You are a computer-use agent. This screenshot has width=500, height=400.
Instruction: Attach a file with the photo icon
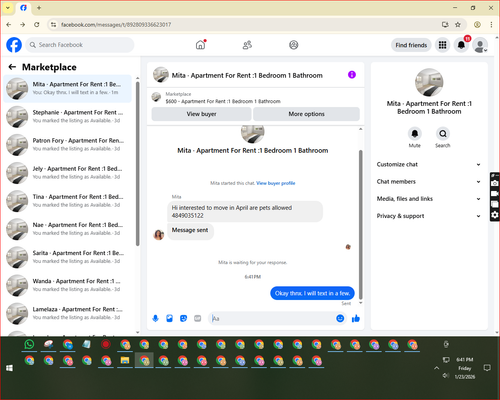coord(170,319)
